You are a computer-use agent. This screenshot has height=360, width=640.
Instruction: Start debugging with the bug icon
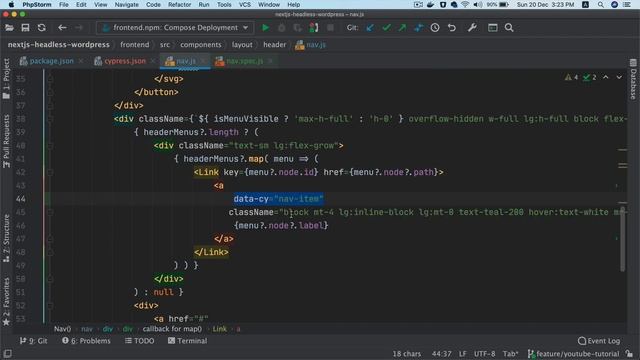click(282, 28)
